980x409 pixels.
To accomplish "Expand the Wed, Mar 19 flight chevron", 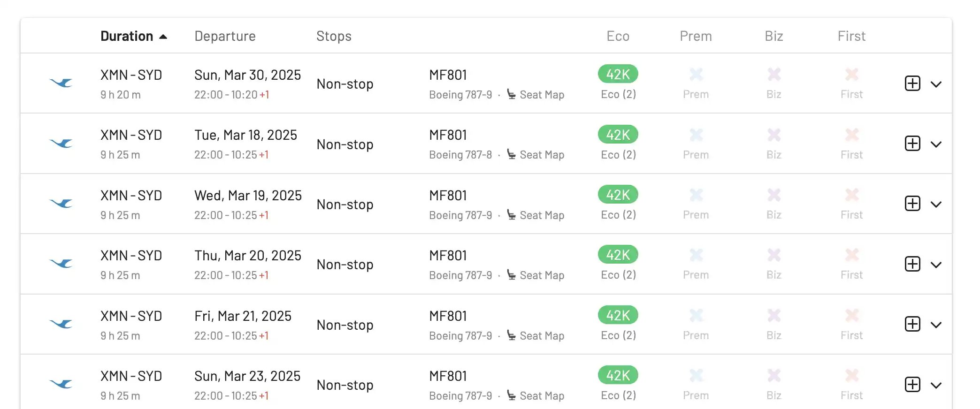I will pos(936,204).
